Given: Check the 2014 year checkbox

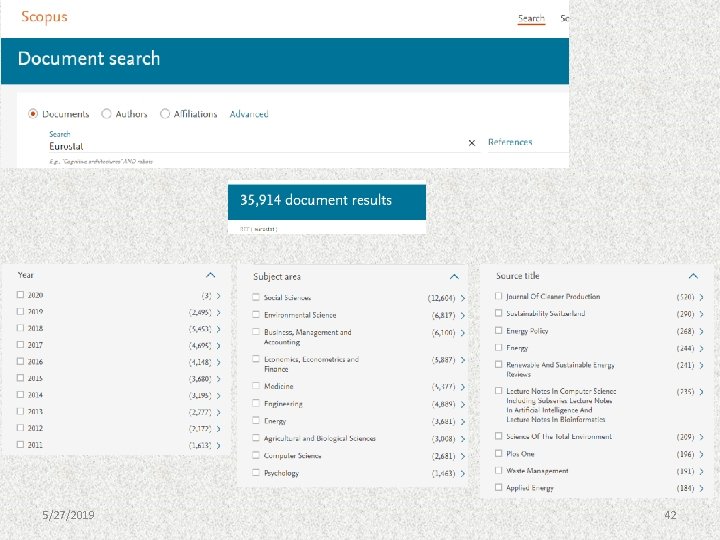Looking at the screenshot, I should point(20,394).
